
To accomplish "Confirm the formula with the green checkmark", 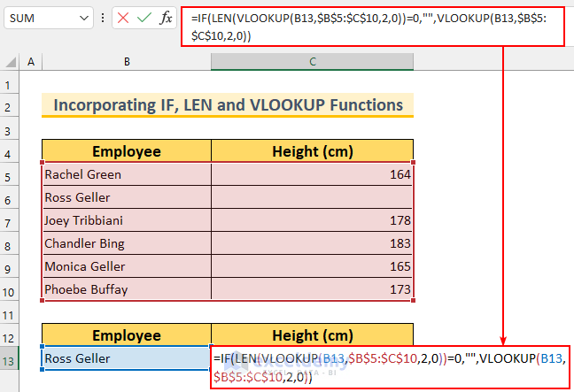I will (x=144, y=18).
